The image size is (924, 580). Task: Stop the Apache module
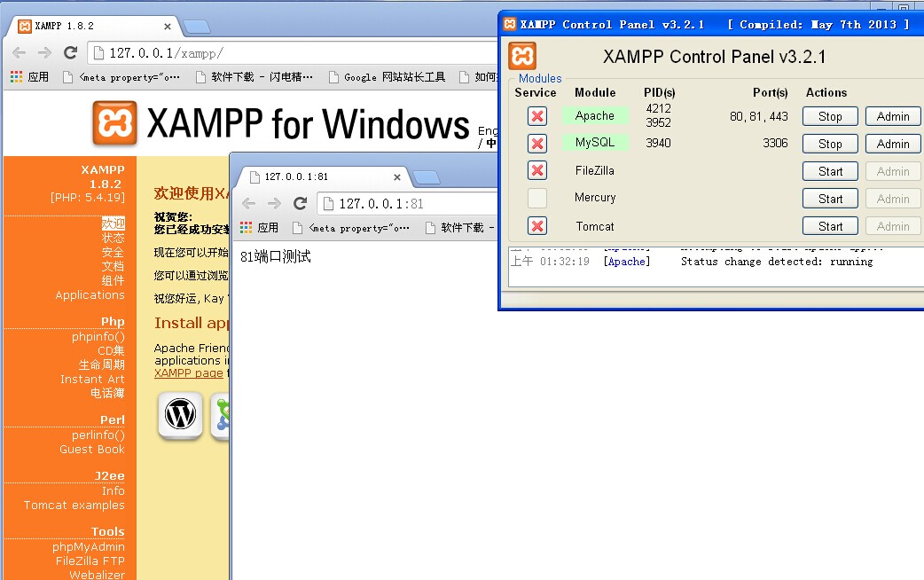(830, 116)
